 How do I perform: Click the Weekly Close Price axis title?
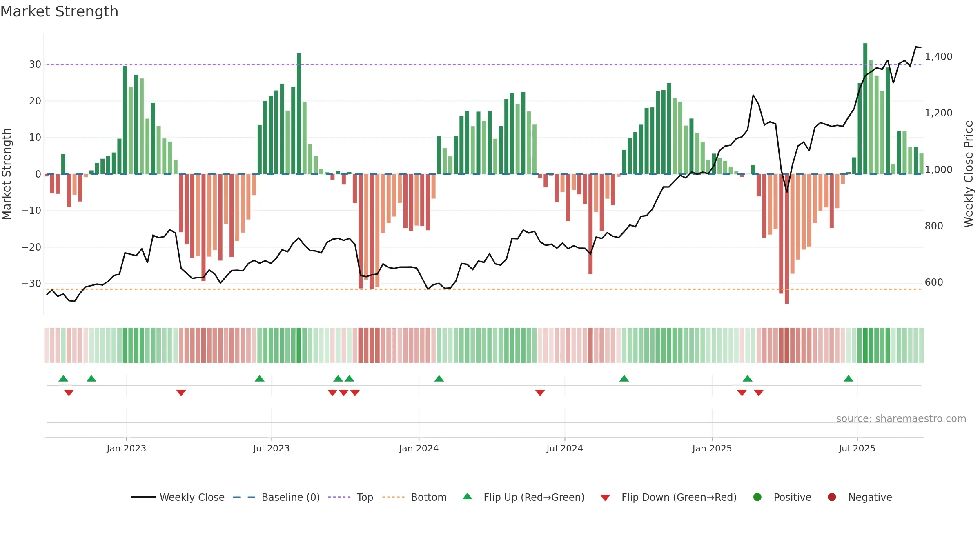pyautogui.click(x=969, y=174)
